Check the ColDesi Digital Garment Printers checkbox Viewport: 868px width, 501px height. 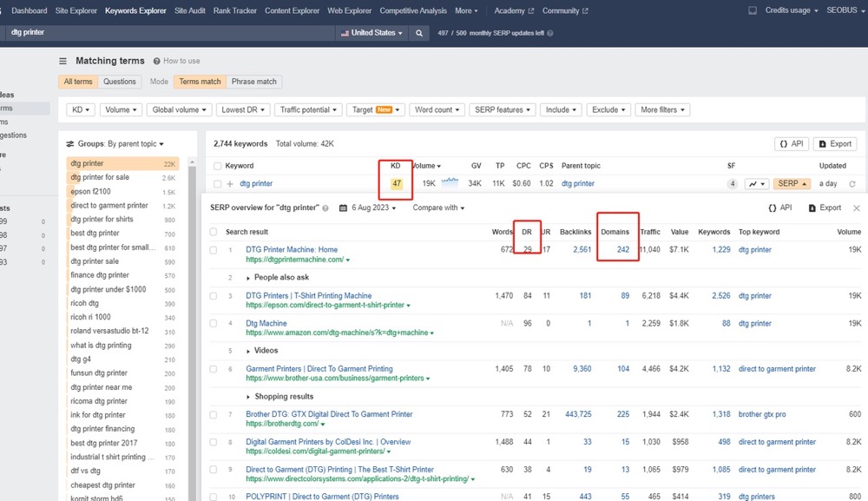coord(214,442)
